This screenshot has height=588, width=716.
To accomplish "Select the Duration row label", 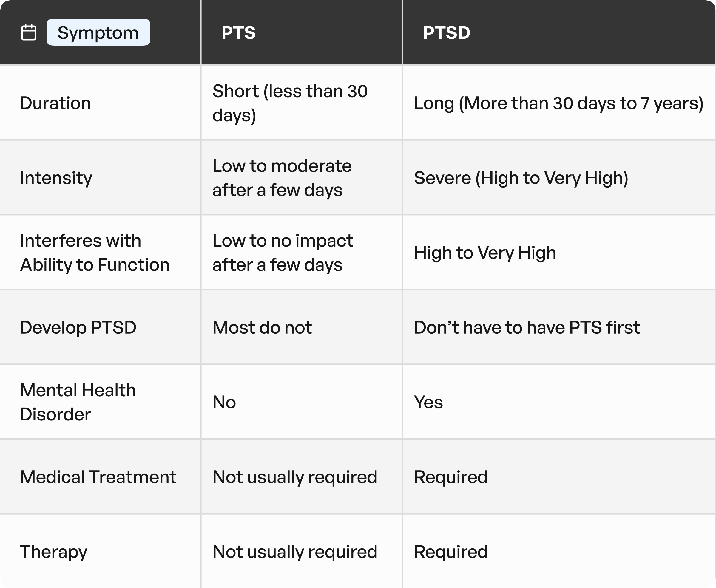I will (55, 103).
